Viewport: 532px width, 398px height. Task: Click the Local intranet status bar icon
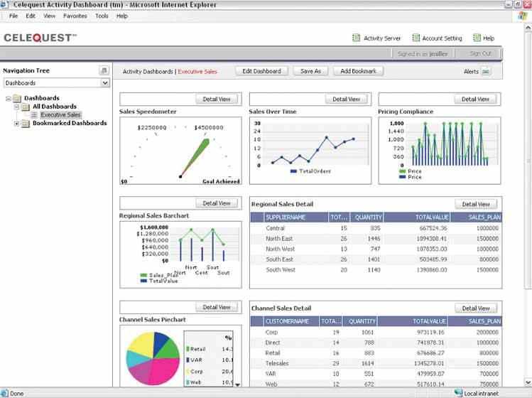[458, 393]
